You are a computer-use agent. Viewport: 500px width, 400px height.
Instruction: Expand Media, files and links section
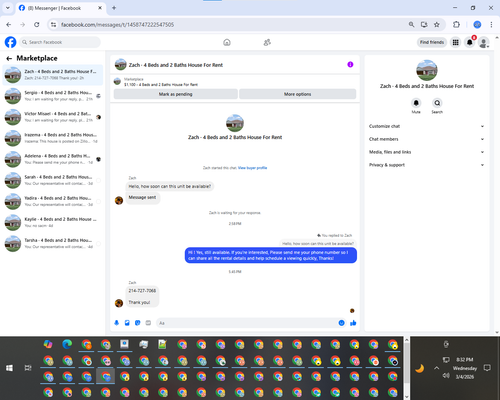click(x=426, y=152)
